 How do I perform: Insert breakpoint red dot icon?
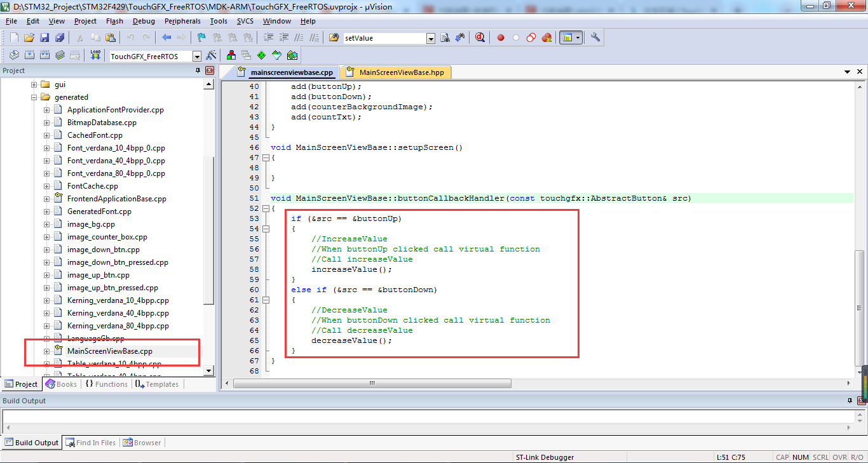pyautogui.click(x=501, y=37)
